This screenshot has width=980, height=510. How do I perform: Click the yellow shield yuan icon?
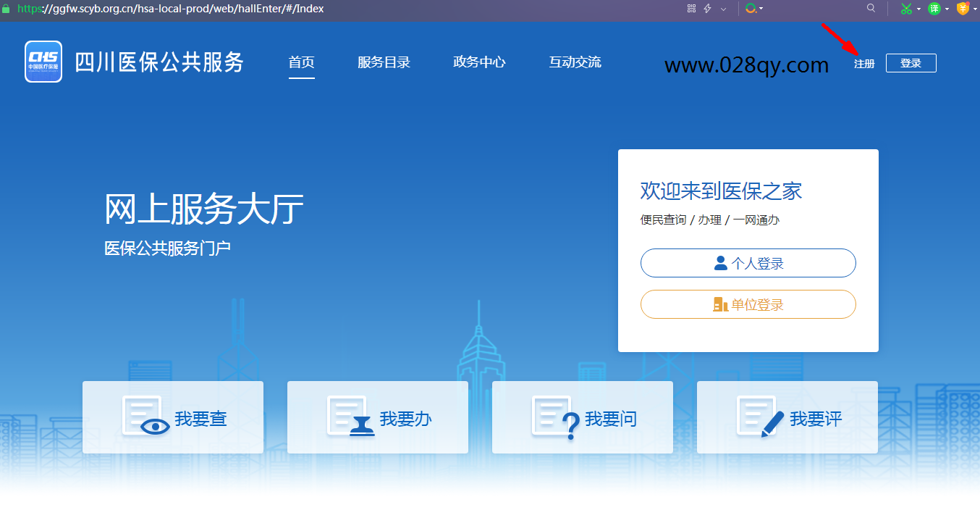click(x=963, y=9)
